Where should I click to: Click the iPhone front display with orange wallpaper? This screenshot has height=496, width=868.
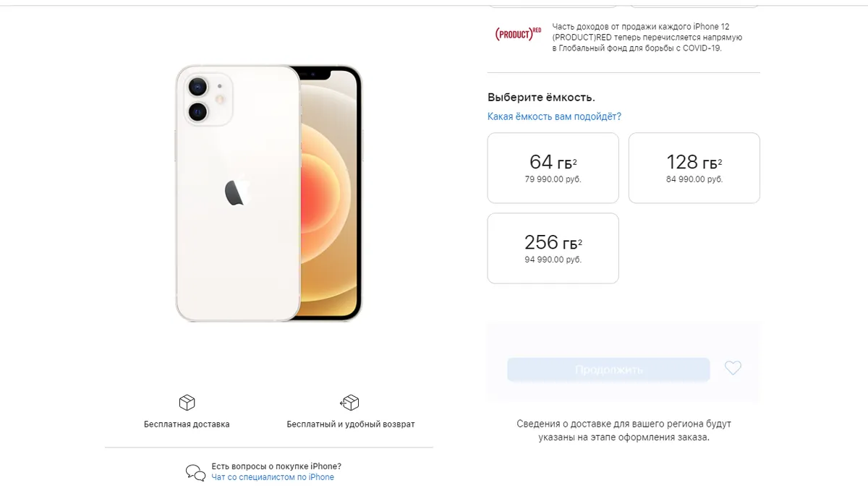pos(329,193)
